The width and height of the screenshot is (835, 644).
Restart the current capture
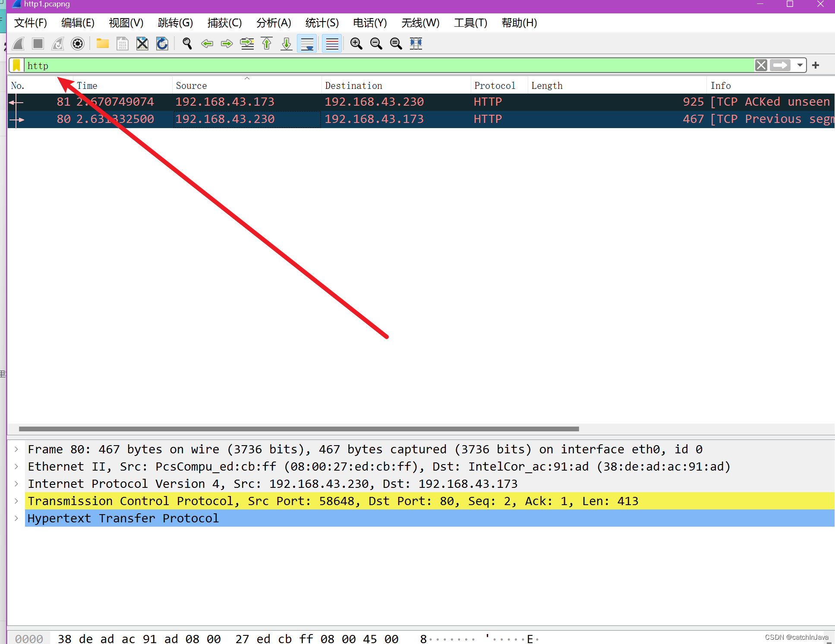(58, 44)
